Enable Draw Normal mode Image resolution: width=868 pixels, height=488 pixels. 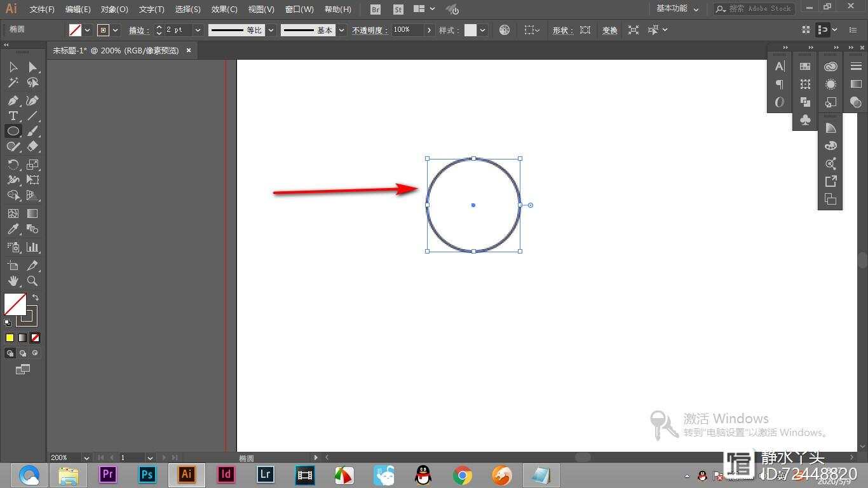pos(10,353)
